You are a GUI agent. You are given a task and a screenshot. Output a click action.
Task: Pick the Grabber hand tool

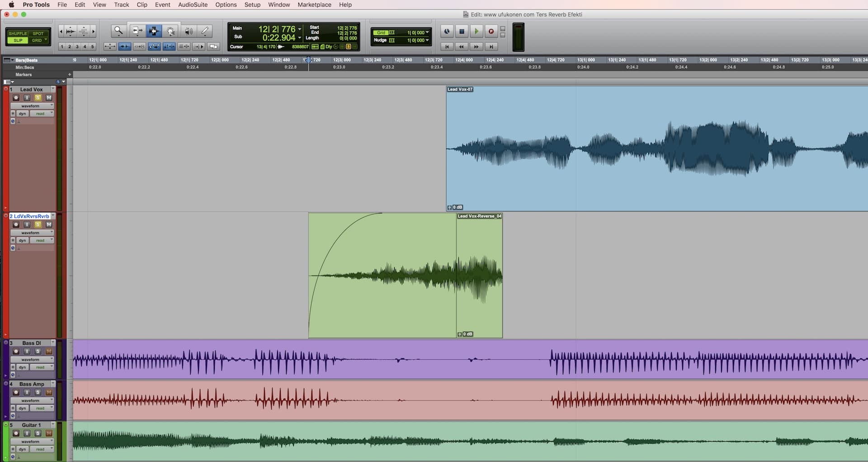[171, 31]
